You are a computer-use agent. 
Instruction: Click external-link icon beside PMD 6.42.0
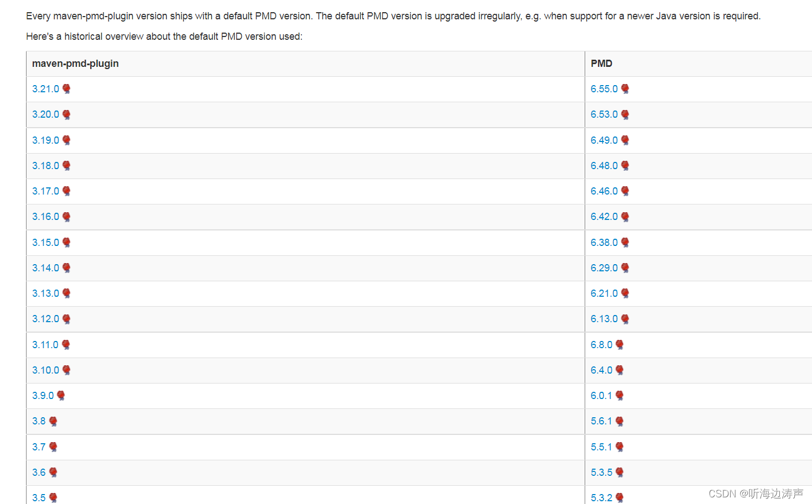tap(625, 217)
